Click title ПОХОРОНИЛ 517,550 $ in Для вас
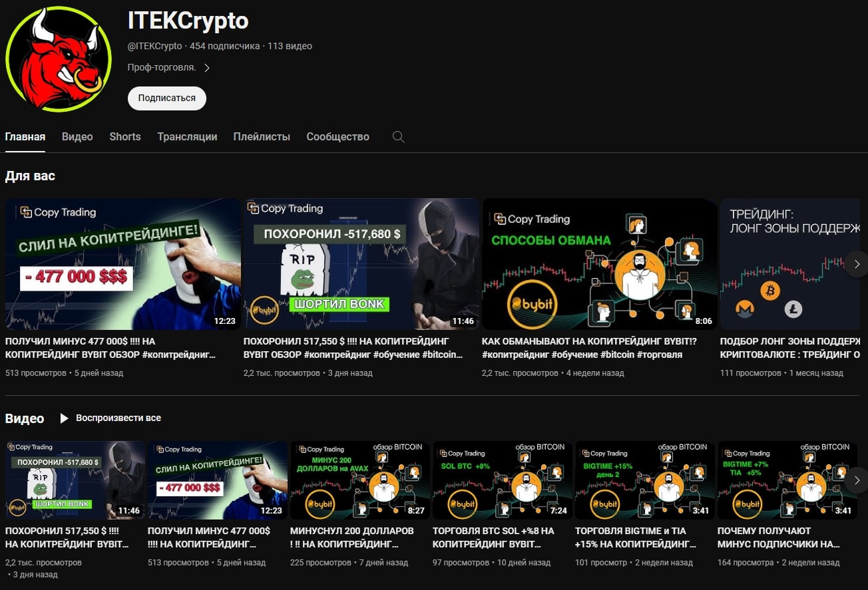Image resolution: width=868 pixels, height=590 pixels. [x=353, y=348]
